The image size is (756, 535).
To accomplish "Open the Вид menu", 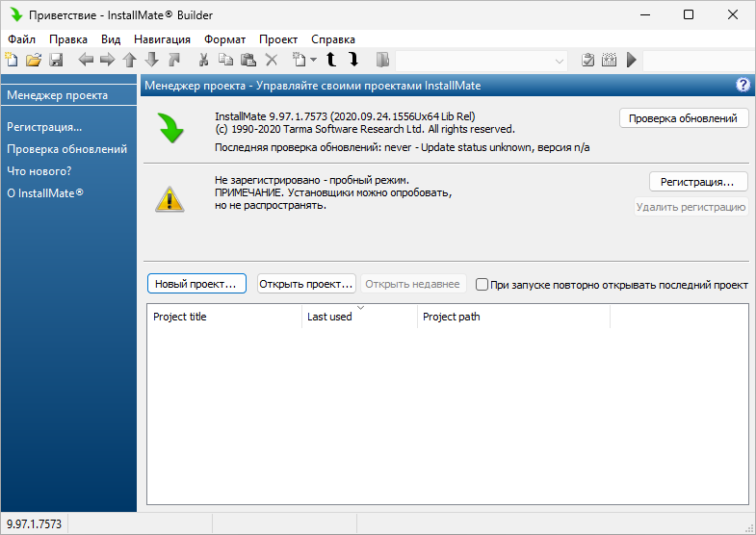I will point(111,39).
